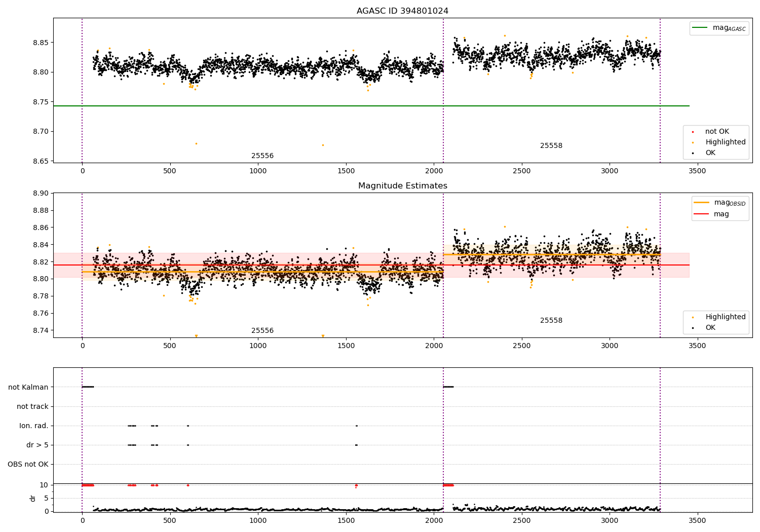Click the 2500 x-tick under the bottom plot

point(521,520)
